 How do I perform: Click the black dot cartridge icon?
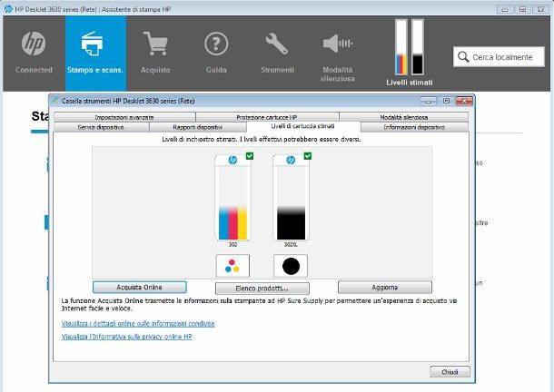click(x=291, y=266)
